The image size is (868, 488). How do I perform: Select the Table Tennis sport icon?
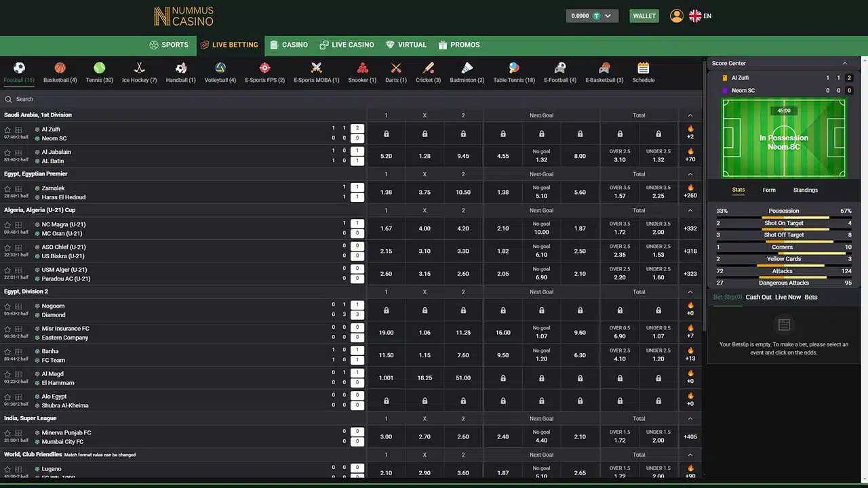514,68
